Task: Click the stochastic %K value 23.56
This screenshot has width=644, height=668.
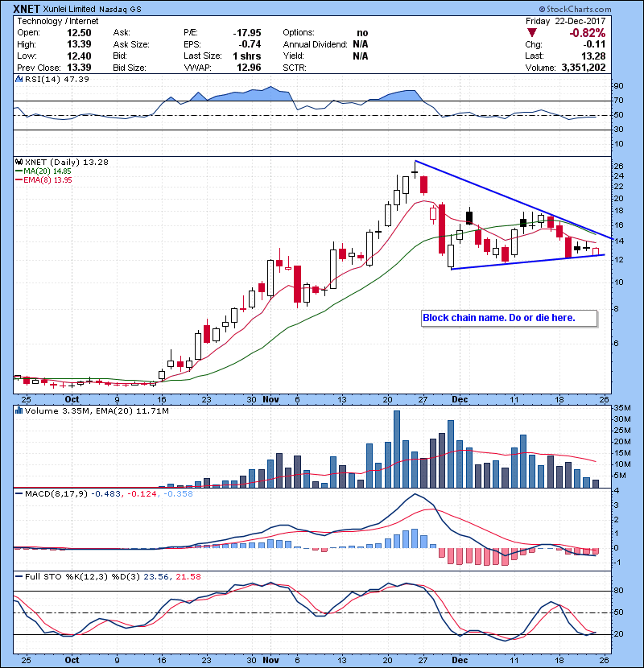Action: (156, 576)
